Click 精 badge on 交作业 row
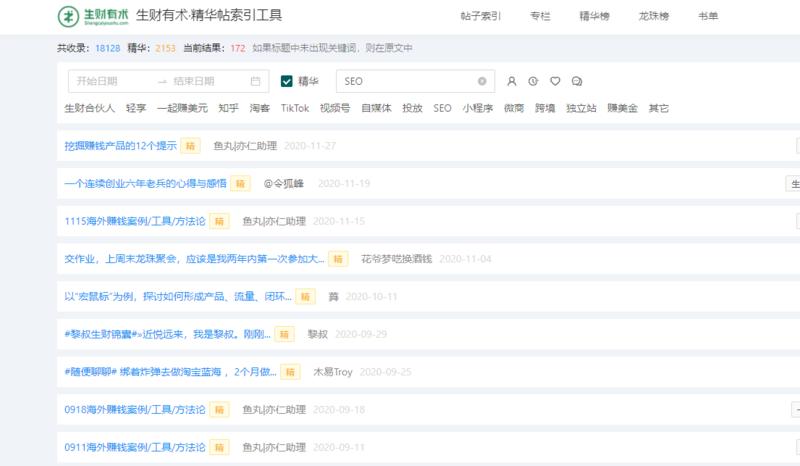 coord(338,259)
